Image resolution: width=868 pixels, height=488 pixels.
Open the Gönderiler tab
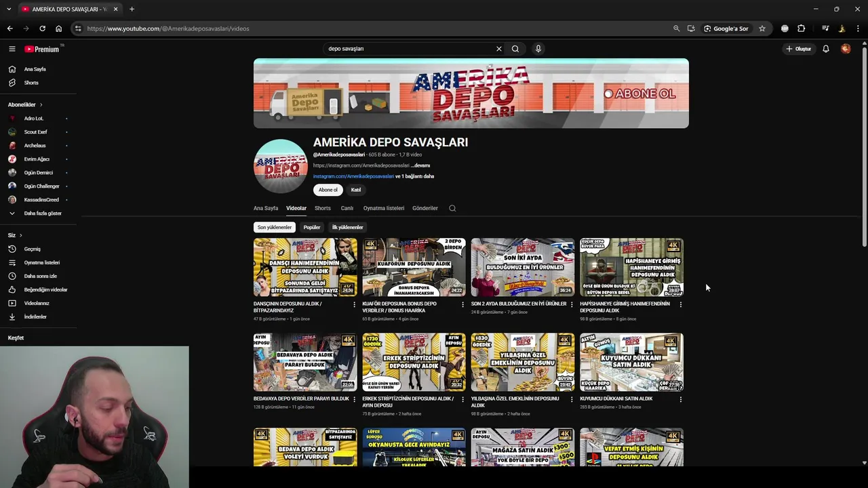coord(425,208)
